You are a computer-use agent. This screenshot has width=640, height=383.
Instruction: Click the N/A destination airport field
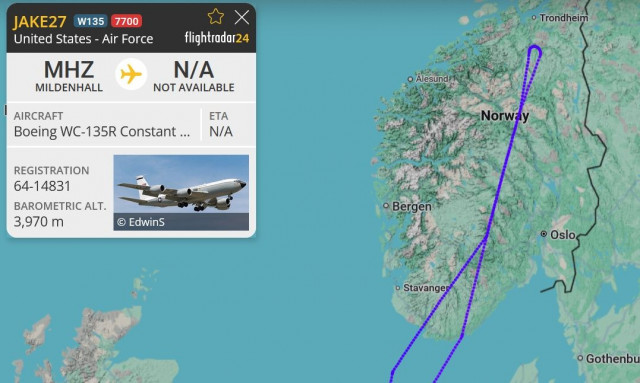tap(193, 76)
